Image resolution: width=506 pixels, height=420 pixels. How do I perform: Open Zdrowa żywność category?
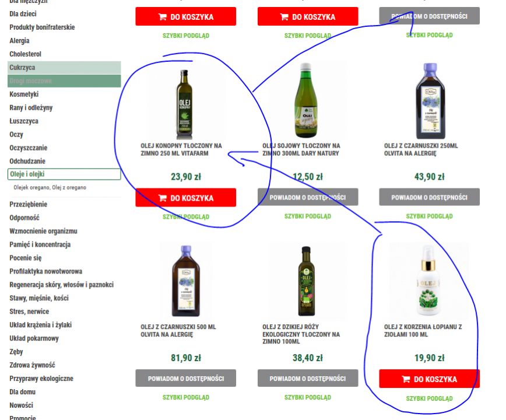coord(32,365)
